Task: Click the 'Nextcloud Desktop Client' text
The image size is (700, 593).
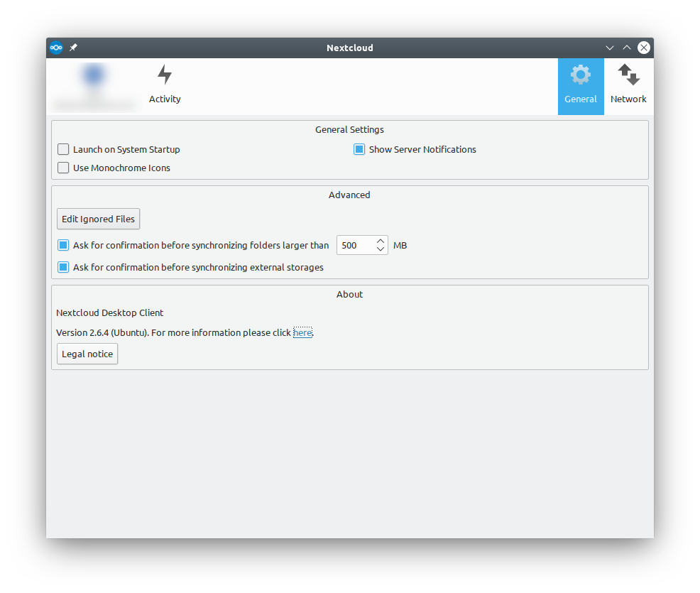Action: [110, 312]
